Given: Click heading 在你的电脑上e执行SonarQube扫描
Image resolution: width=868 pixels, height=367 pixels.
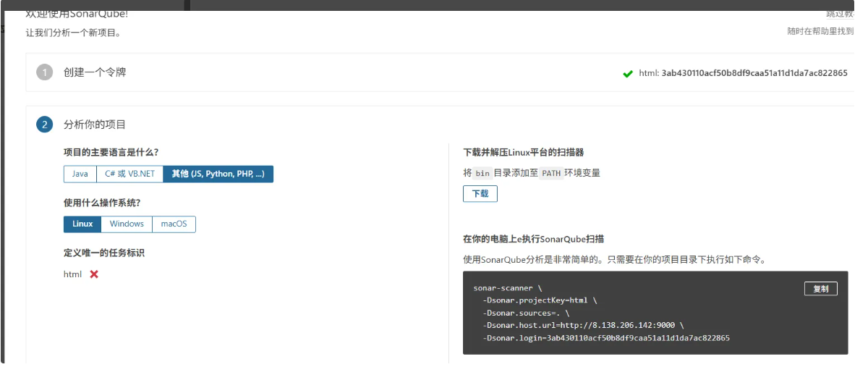Looking at the screenshot, I should tap(534, 239).
